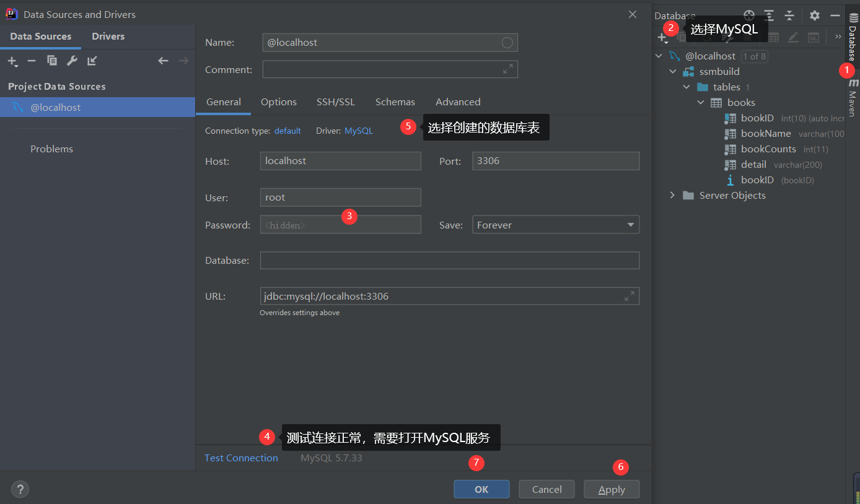Switch to the Drivers tab
860x504 pixels.
[108, 37]
